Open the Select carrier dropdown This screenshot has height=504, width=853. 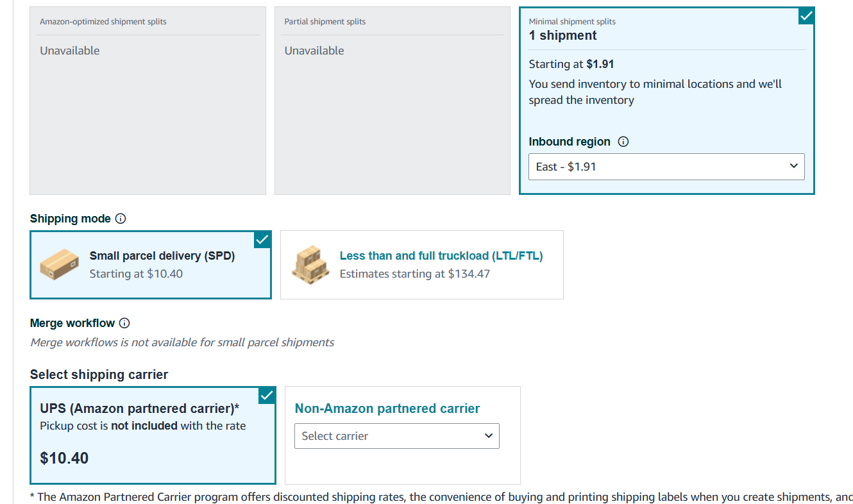[x=396, y=436]
